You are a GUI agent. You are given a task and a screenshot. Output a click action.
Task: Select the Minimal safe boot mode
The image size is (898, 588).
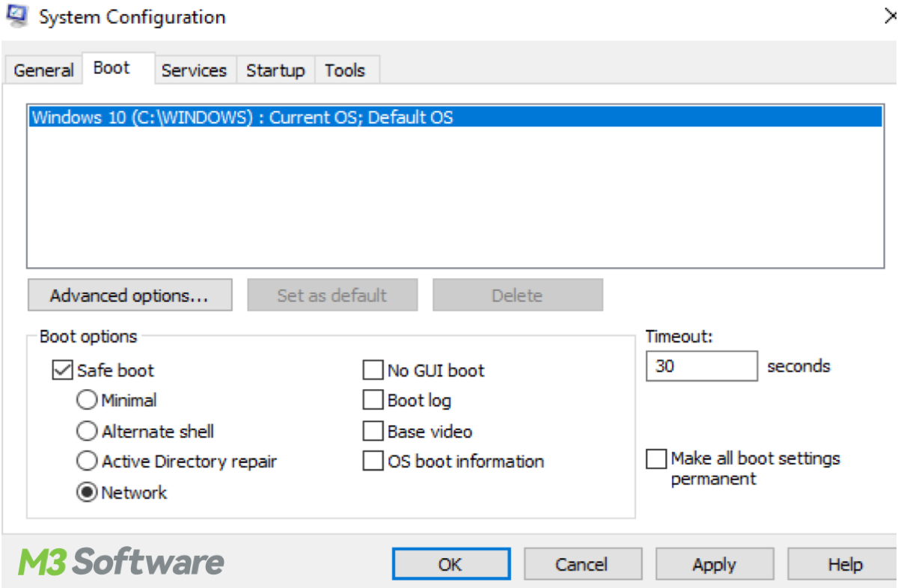[x=86, y=400]
